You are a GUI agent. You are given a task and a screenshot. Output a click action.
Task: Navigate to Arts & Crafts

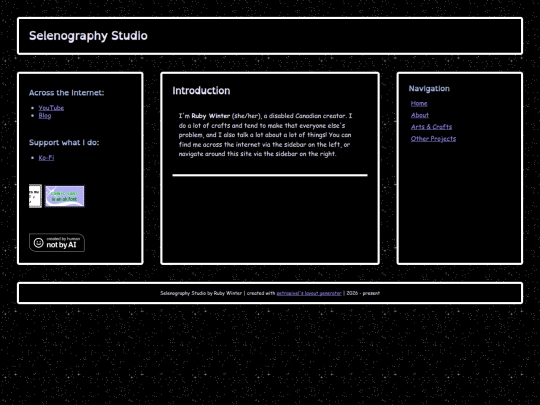pyautogui.click(x=431, y=127)
